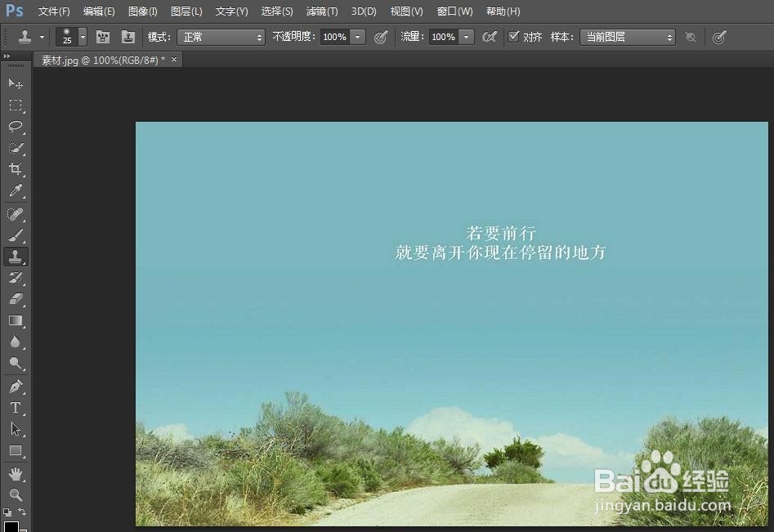The width and height of the screenshot is (774, 532).
Task: Select the Clone Stamp tool
Action: tap(16, 257)
